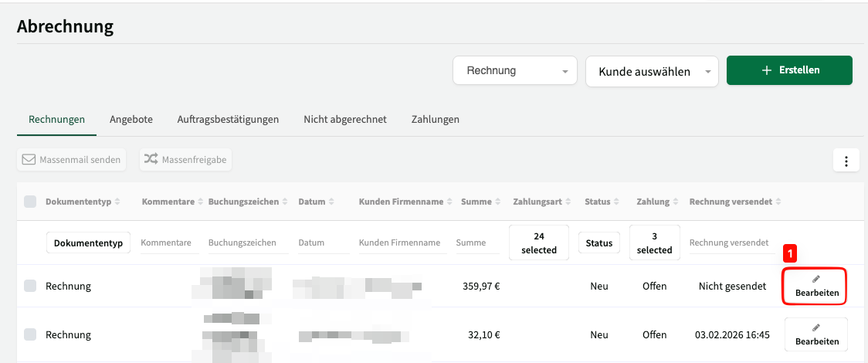The width and height of the screenshot is (868, 363).
Task: Open the Rechnung document type dropdown
Action: [514, 71]
